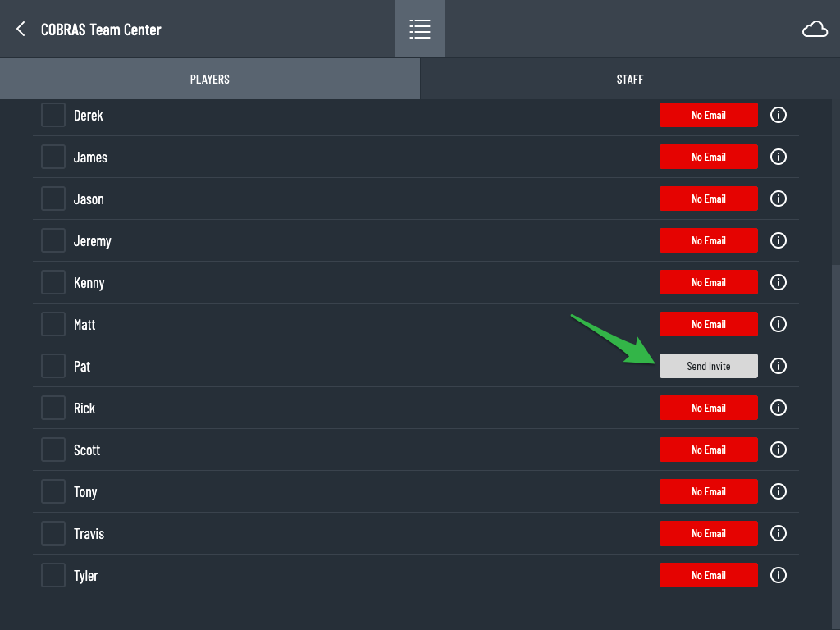Screen dimensions: 840x630
Task: Open info for Rick
Action: click(x=778, y=408)
